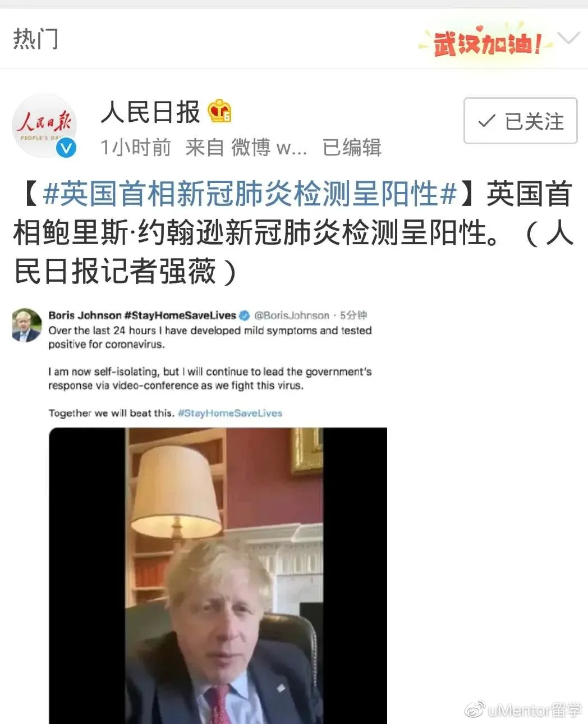Tap the 已编辑 edited label
588x724 pixels.
tap(352, 148)
